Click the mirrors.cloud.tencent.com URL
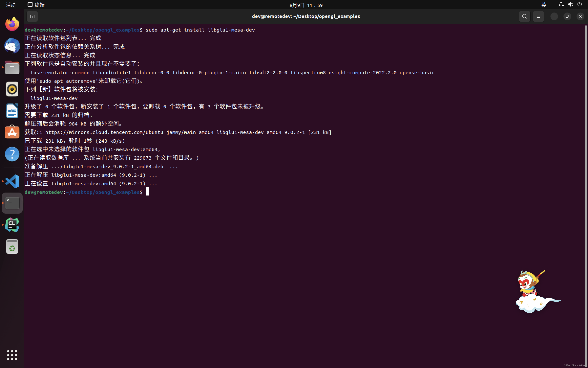The image size is (588, 368). (104, 132)
